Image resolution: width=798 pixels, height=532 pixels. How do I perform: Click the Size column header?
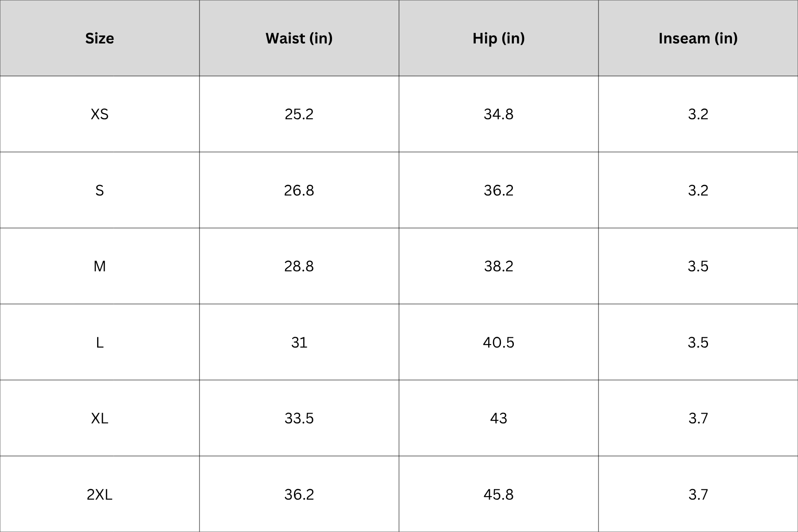point(99,38)
